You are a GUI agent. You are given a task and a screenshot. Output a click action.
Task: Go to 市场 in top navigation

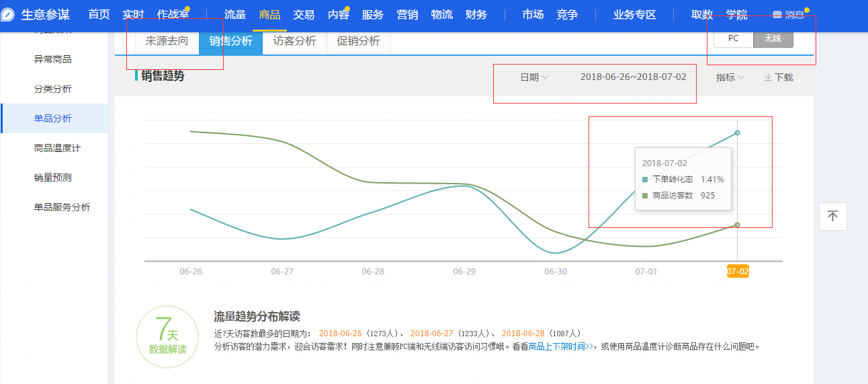[x=533, y=15]
